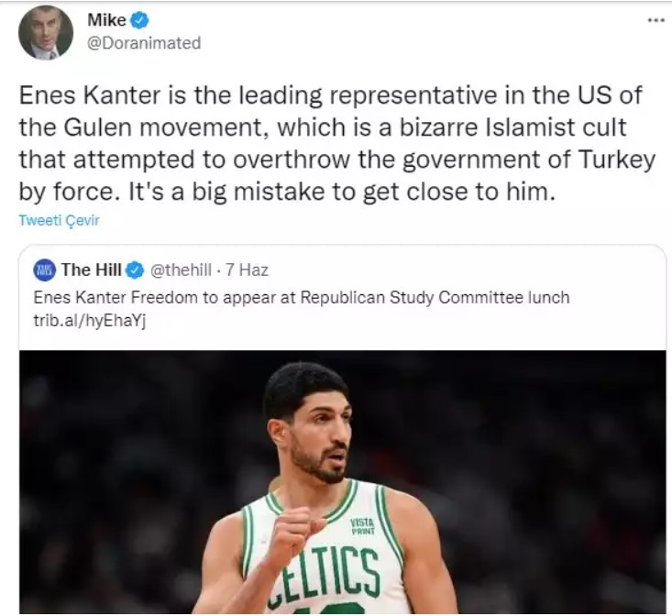The image size is (672, 616).
Task: Open the 7 Haz timestamp
Action: 247,269
